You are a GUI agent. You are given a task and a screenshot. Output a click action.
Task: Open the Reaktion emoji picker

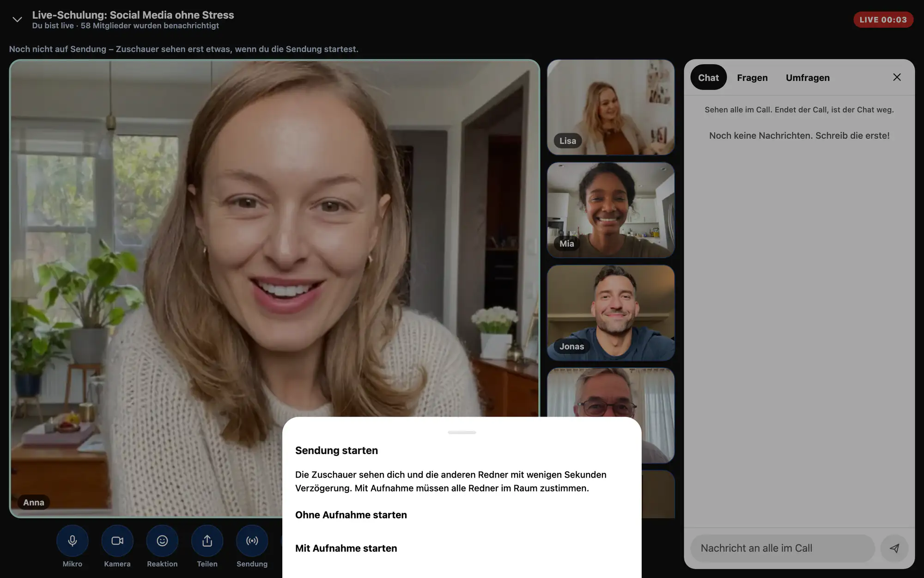coord(162,541)
